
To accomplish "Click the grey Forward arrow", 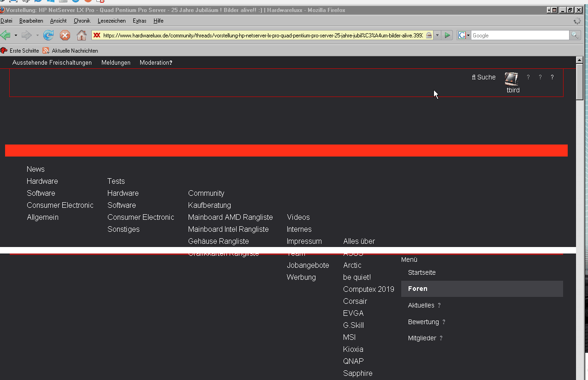I will point(26,35).
